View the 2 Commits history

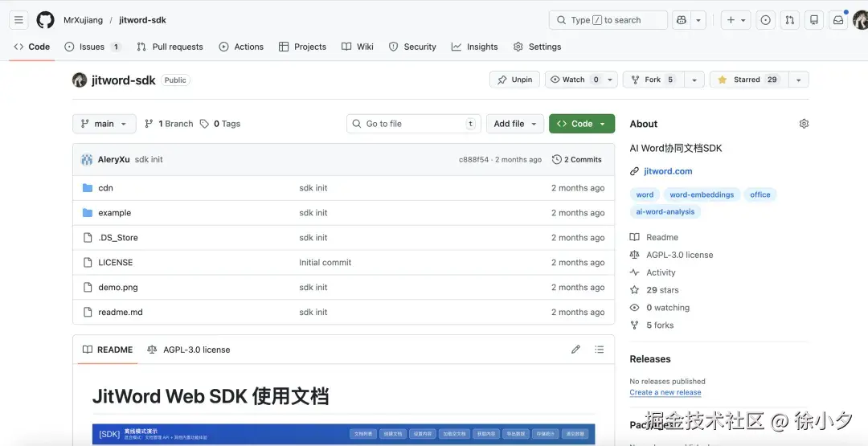pyautogui.click(x=577, y=159)
